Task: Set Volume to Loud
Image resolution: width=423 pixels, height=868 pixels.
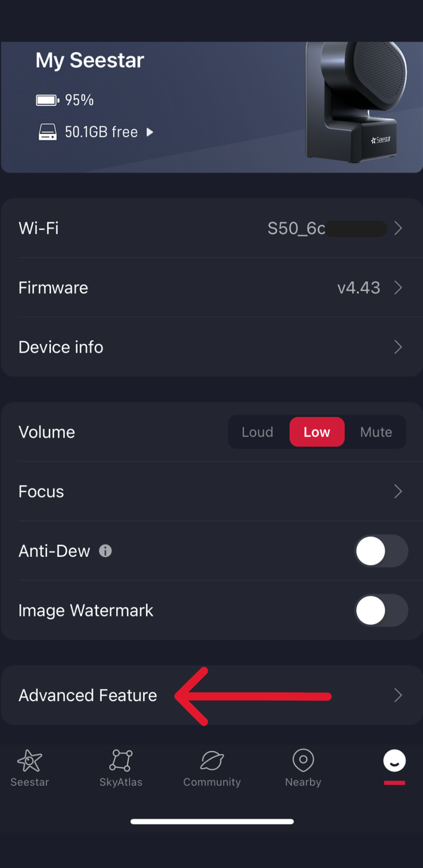Action: [257, 432]
